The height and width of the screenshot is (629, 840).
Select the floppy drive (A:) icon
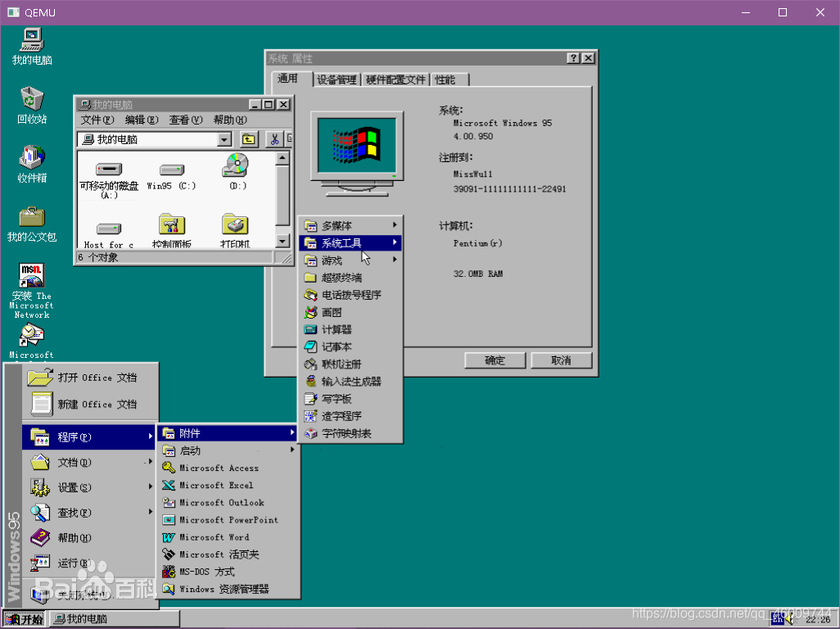[109, 180]
